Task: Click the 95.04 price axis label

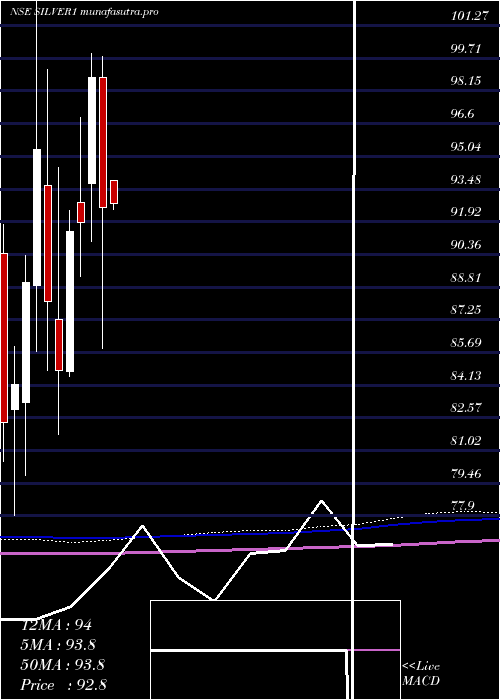Action: 466,147
